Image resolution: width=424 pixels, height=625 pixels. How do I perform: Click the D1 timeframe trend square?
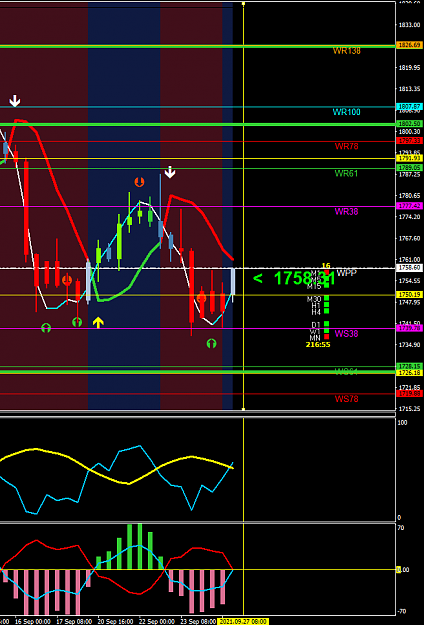pyautogui.click(x=326, y=324)
